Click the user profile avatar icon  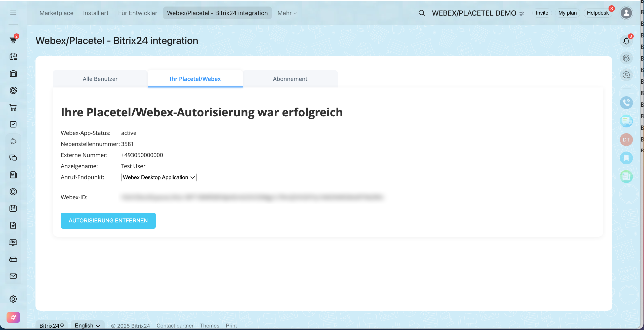pyautogui.click(x=626, y=13)
